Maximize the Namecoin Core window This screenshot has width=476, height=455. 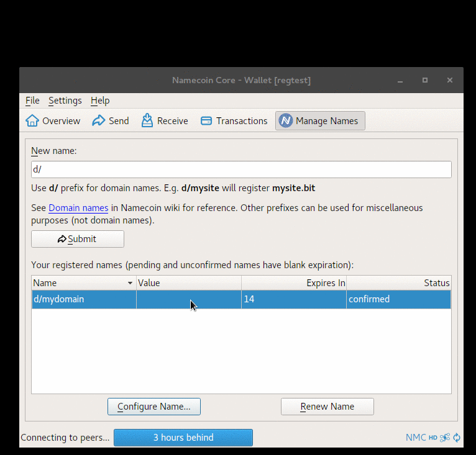point(425,80)
